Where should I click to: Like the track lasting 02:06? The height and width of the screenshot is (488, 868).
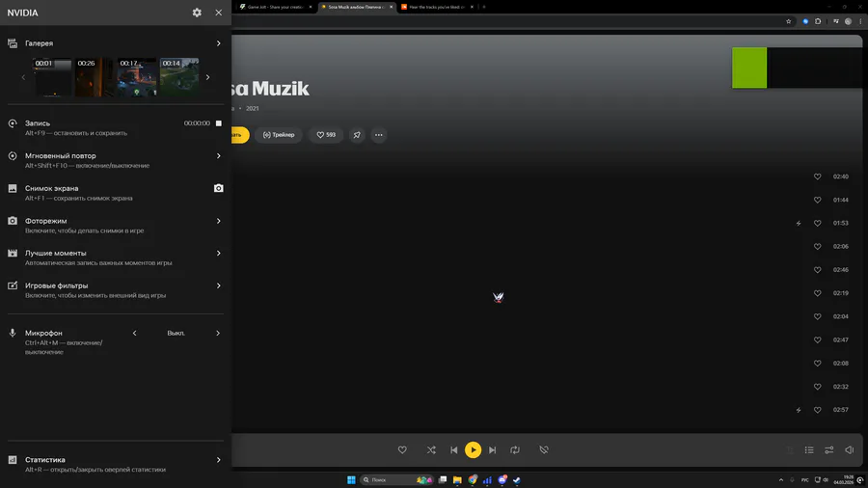817,246
